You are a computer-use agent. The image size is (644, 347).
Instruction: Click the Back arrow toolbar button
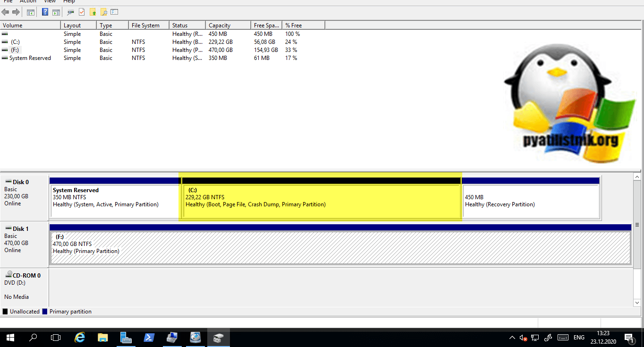tap(5, 12)
